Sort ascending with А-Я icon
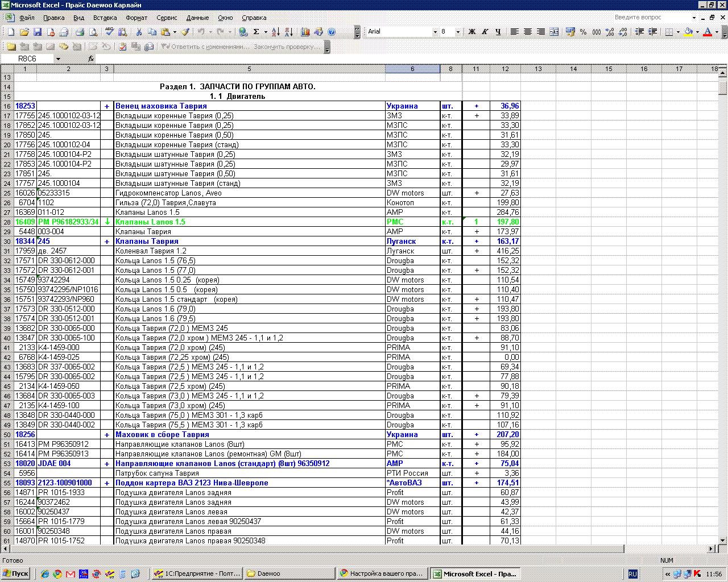The image size is (728, 582). [x=276, y=32]
